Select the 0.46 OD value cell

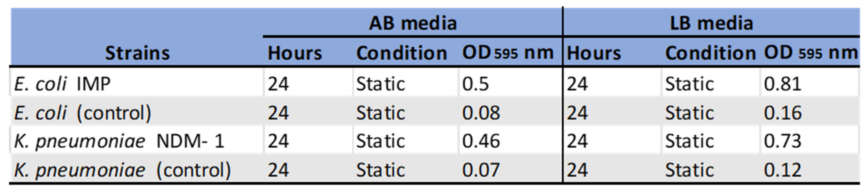(481, 141)
